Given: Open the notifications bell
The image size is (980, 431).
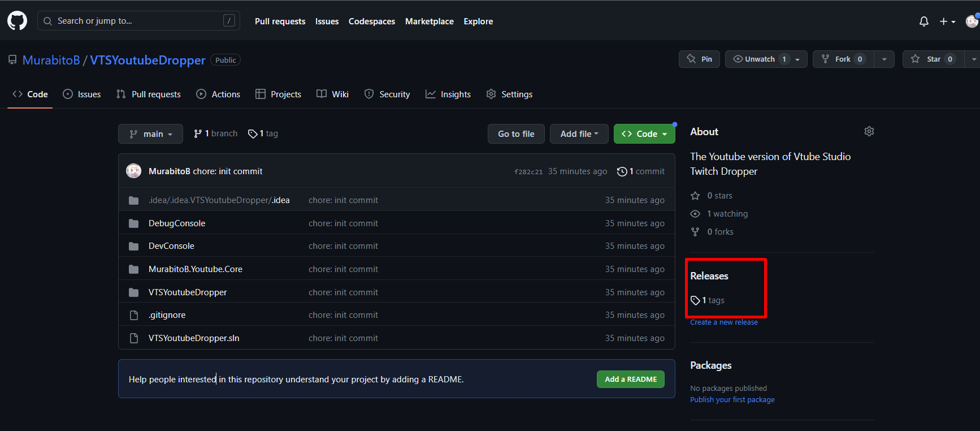Looking at the screenshot, I should pyautogui.click(x=924, y=21).
